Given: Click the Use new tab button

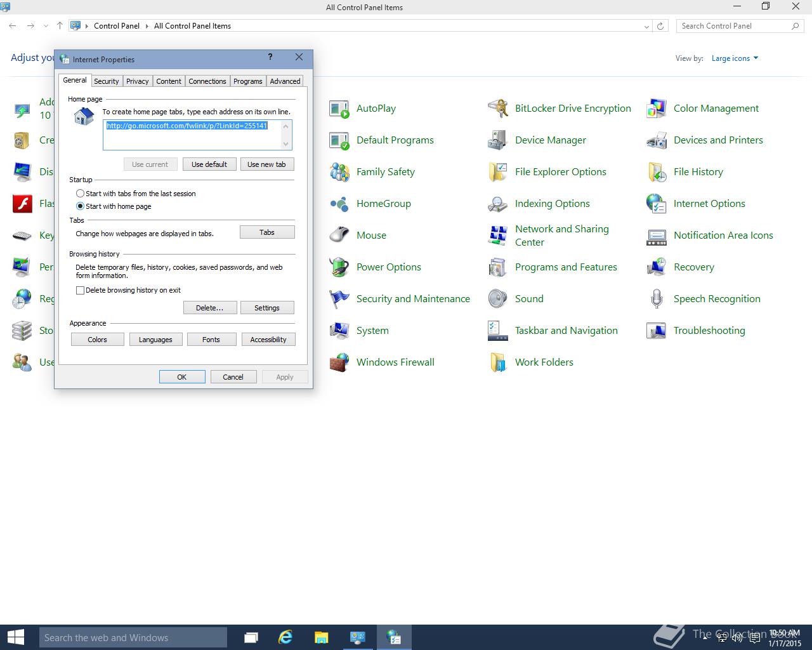Looking at the screenshot, I should point(266,164).
